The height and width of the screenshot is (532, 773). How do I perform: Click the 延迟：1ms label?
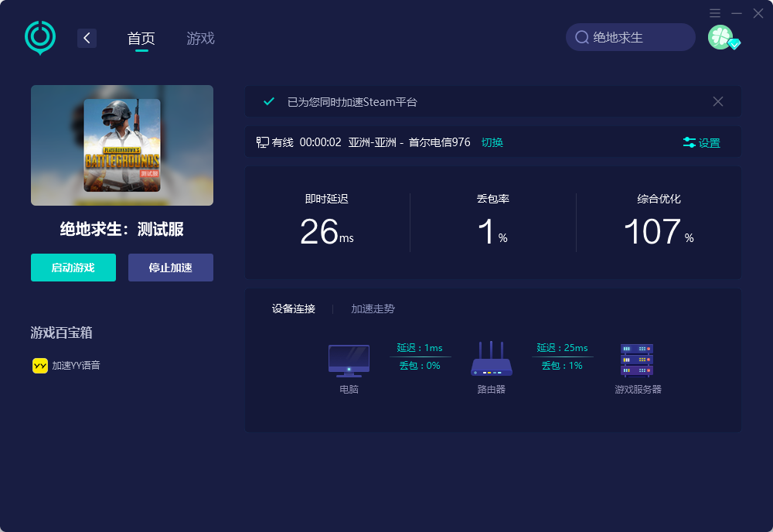tap(420, 348)
